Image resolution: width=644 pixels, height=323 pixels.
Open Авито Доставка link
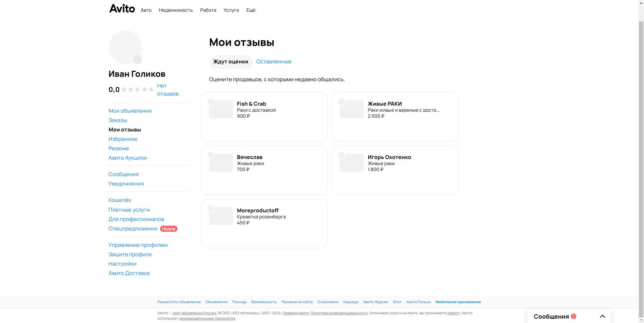(129, 273)
